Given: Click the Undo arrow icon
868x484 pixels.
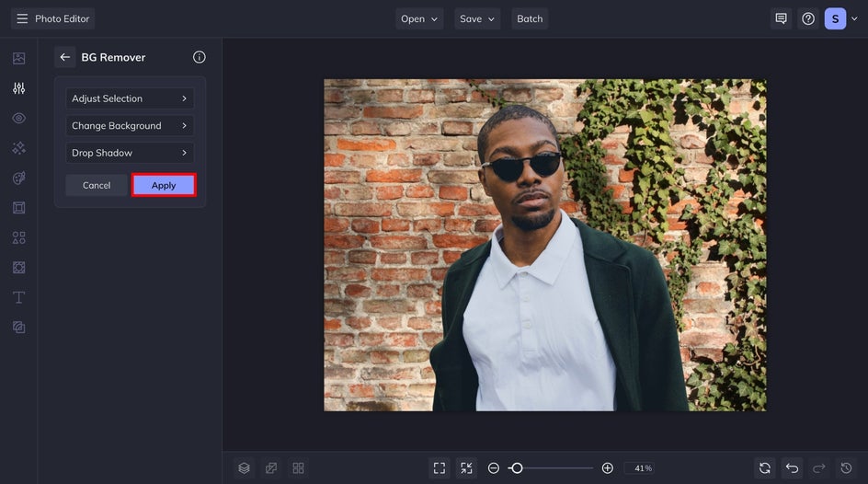Looking at the screenshot, I should pyautogui.click(x=792, y=468).
